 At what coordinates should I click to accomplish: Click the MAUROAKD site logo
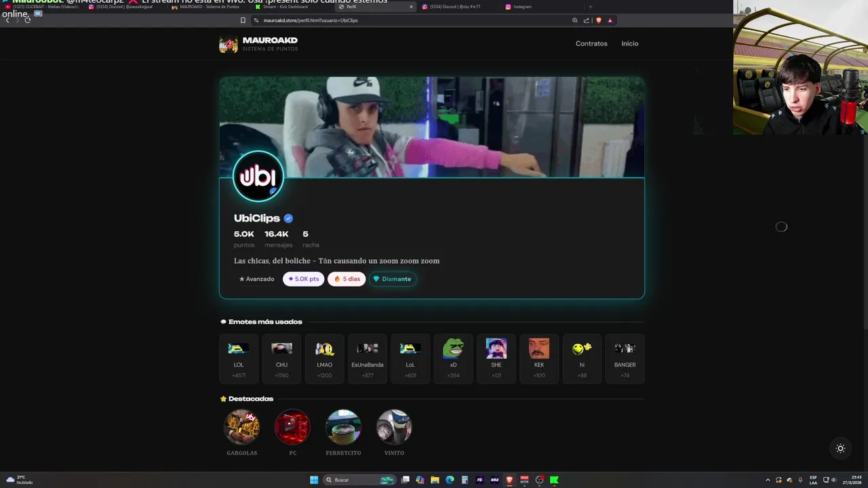click(258, 44)
